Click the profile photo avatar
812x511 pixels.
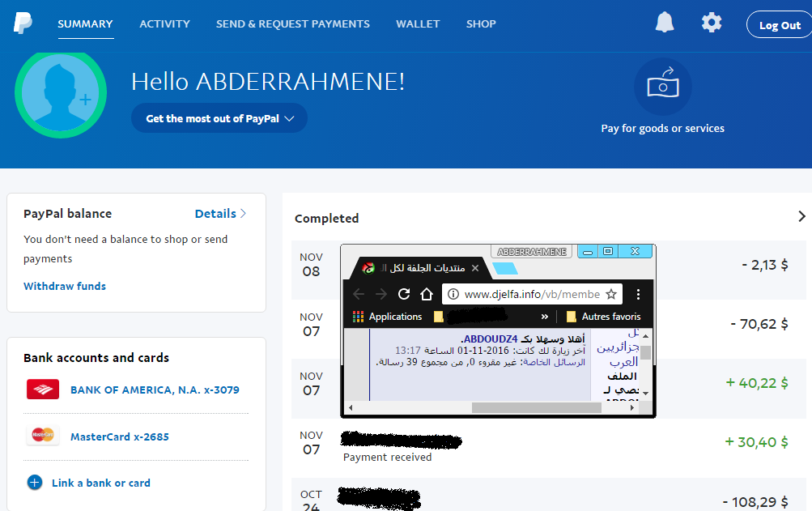coord(61,93)
